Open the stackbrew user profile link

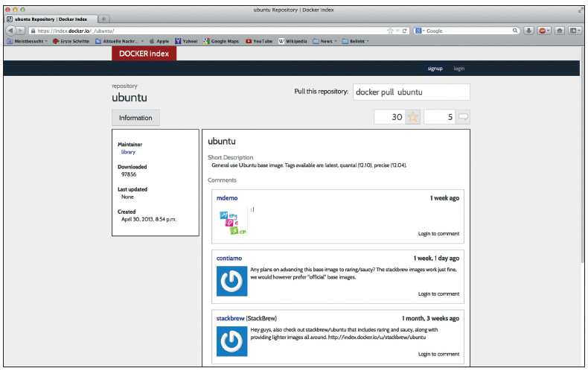pyautogui.click(x=230, y=318)
